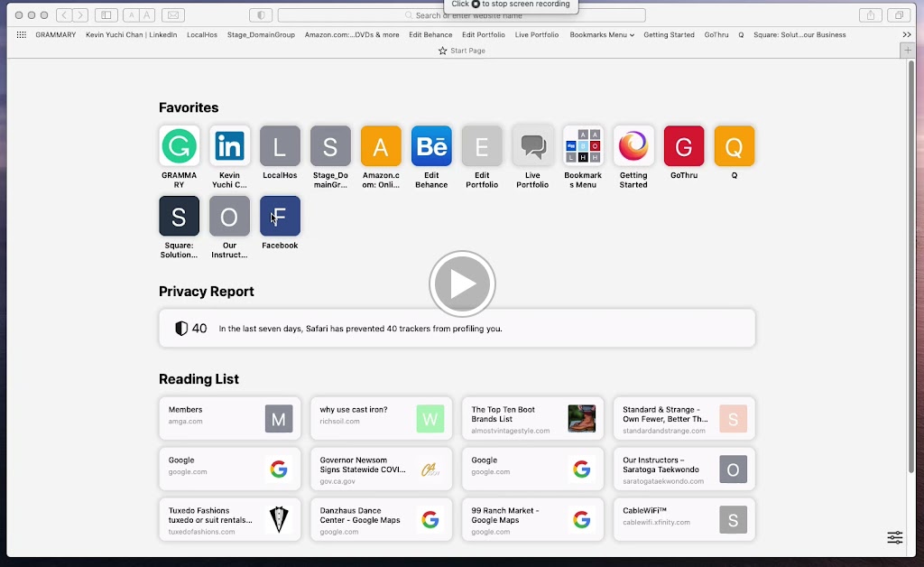Open the LinkedIn Kevin Yuchi favorite icon

229,145
